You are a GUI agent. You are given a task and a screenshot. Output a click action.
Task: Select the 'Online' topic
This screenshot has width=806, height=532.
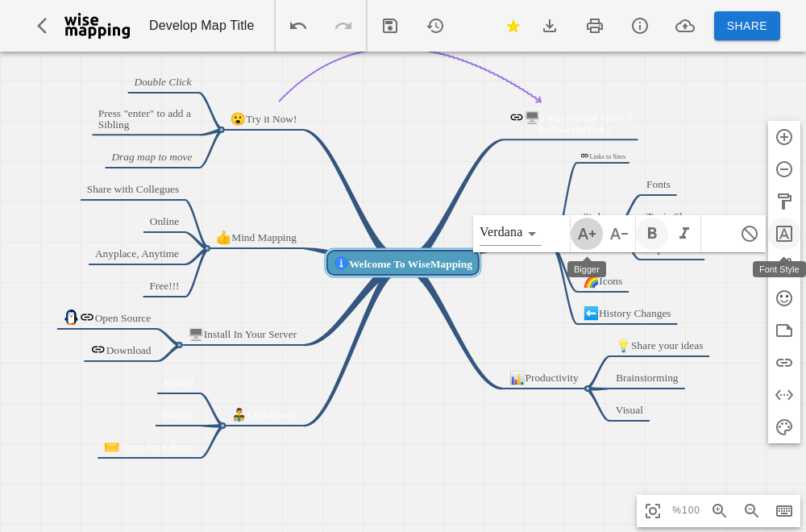pos(164,222)
